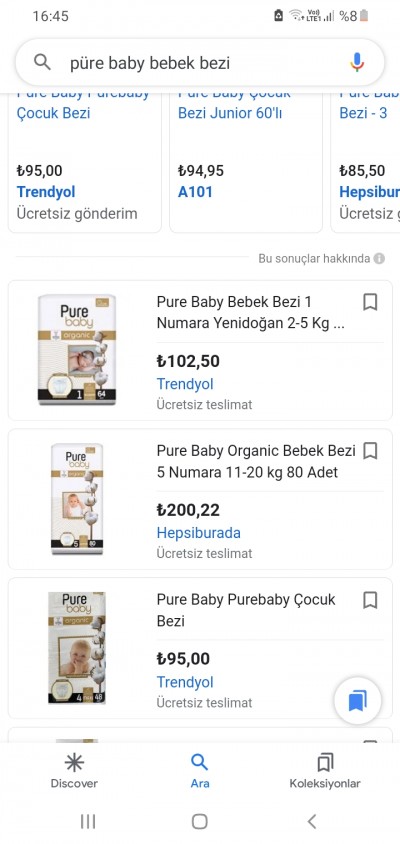The height and width of the screenshot is (844, 400).
Task: Open the Hepsiburada link under ₺200,22
Action: [x=198, y=533]
